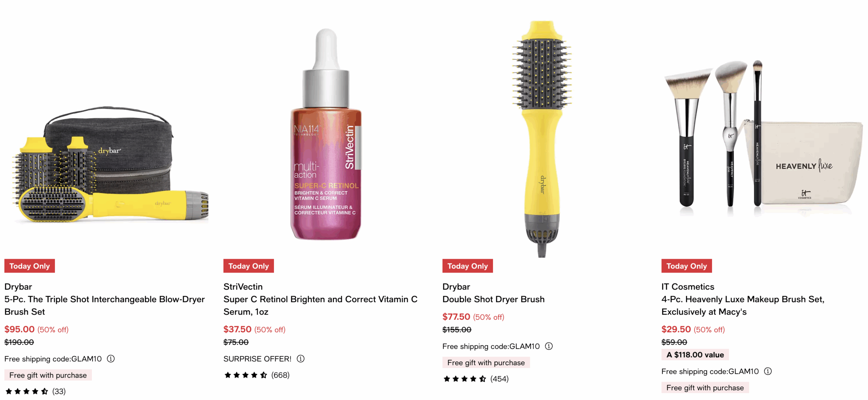This screenshot has height=400, width=868.
Task: Open Double Shot Dryer Brush star rating (454)
Action: pos(476,379)
